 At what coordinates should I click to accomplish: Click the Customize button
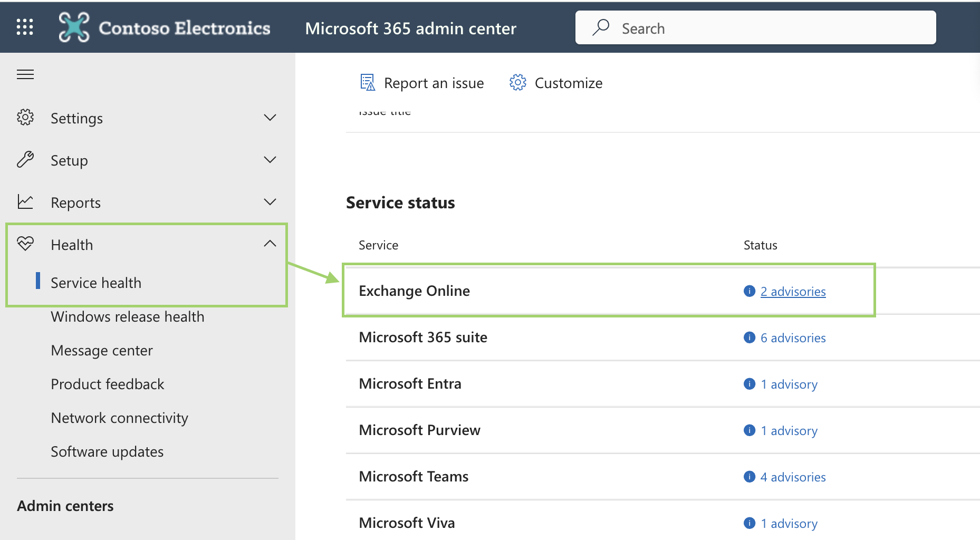pyautogui.click(x=556, y=83)
